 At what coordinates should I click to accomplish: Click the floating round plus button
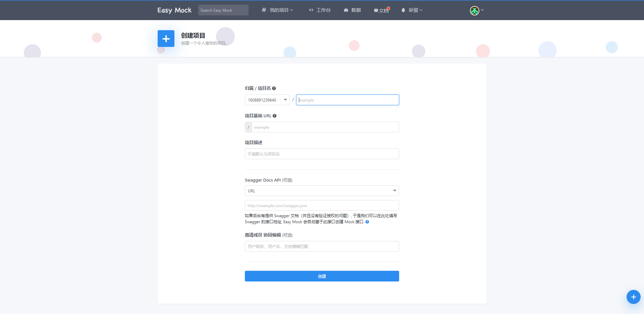(x=633, y=297)
